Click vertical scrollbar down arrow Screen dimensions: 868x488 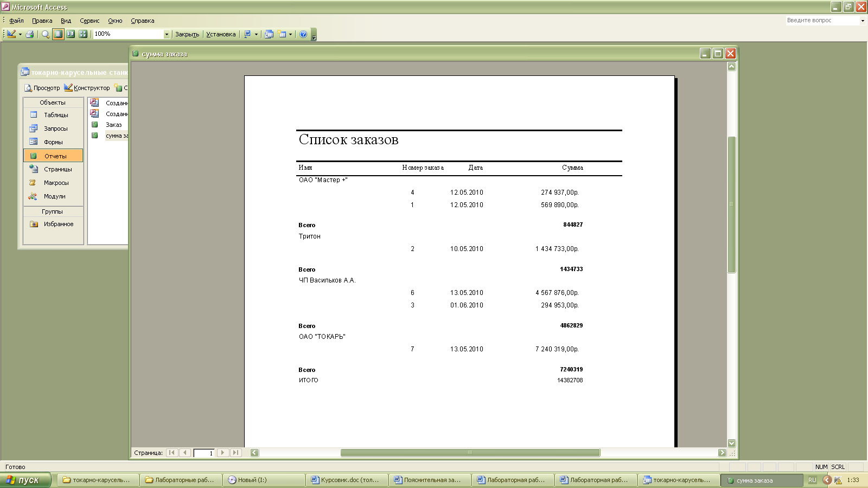(x=731, y=443)
